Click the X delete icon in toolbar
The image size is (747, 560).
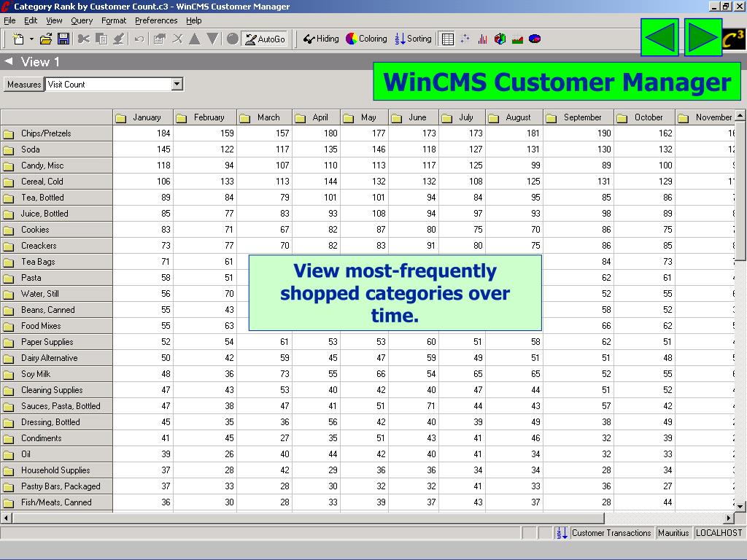tap(177, 39)
